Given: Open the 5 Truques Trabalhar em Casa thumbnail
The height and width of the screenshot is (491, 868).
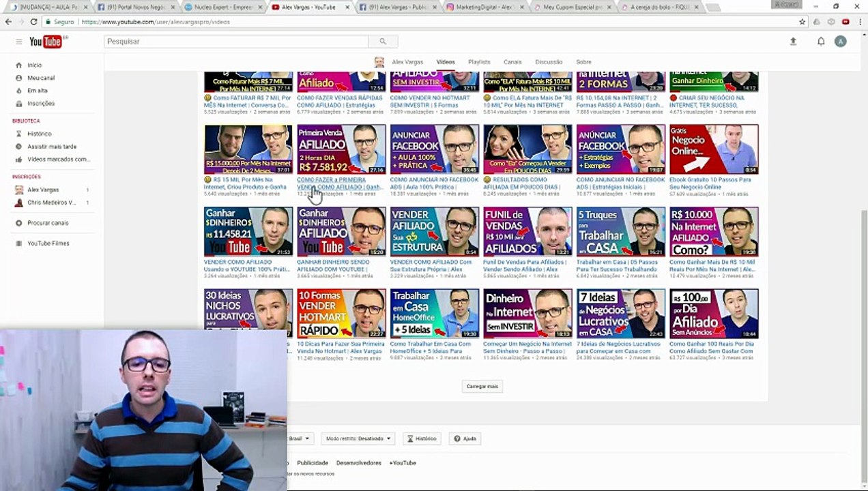Looking at the screenshot, I should coord(620,232).
